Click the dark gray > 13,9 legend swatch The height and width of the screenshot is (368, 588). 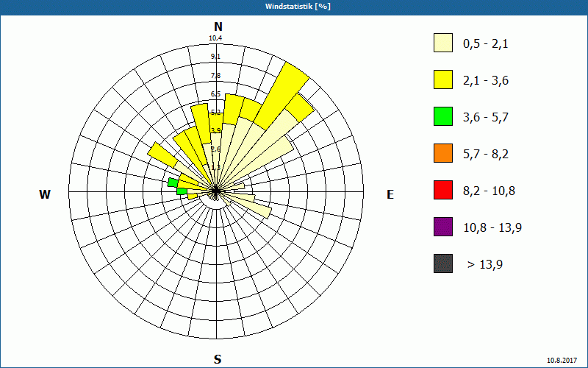tap(443, 263)
